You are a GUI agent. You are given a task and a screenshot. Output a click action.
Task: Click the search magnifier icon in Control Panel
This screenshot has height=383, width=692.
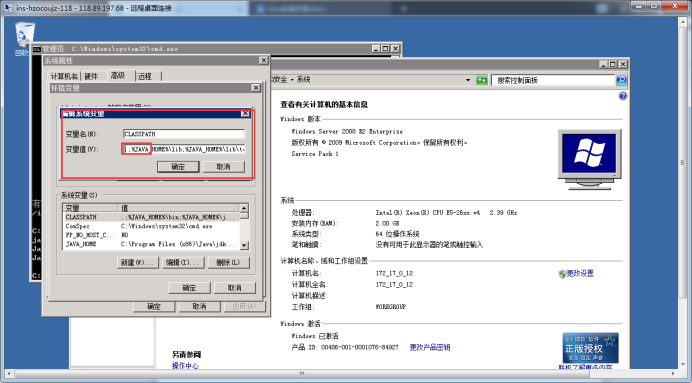621,80
